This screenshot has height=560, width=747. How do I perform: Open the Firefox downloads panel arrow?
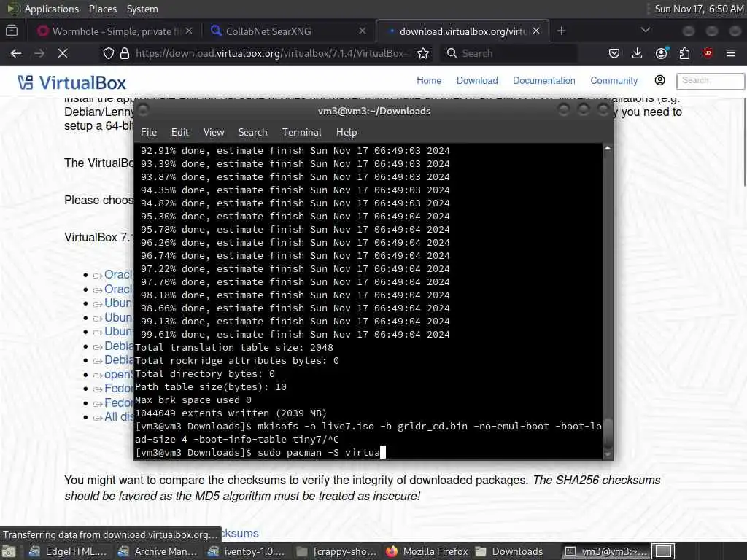pyautogui.click(x=637, y=53)
